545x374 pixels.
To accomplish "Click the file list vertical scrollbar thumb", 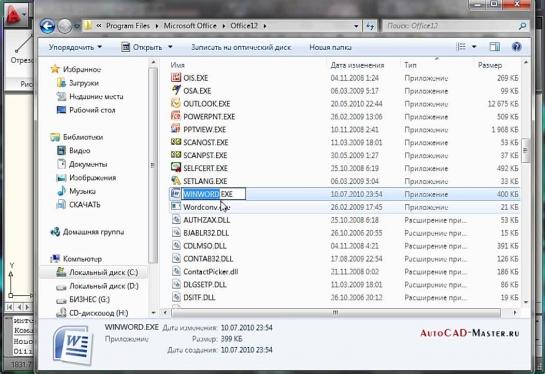I will click(525, 150).
